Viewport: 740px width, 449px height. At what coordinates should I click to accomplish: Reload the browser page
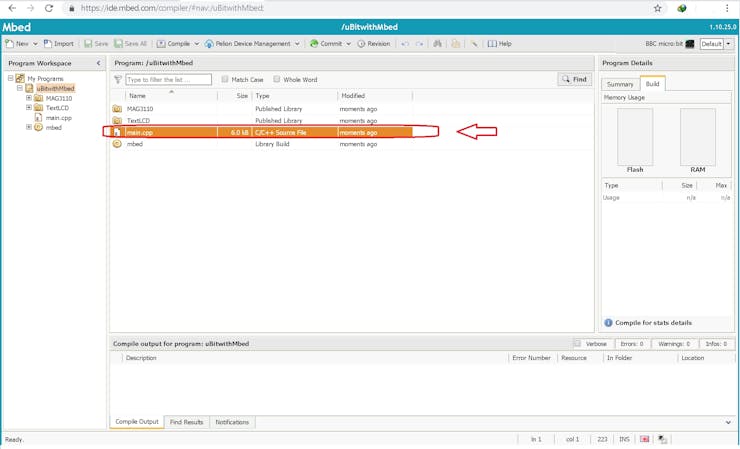(49, 8)
